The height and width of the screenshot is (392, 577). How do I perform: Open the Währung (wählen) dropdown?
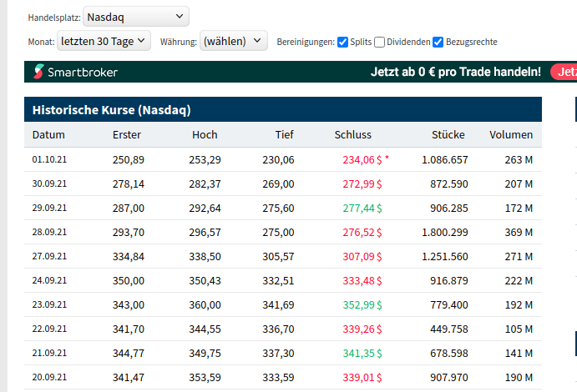(x=234, y=40)
